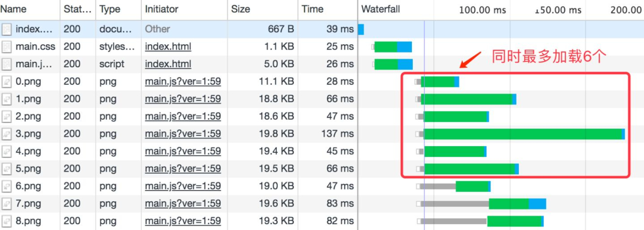Click the long green waterfall bar for 3.png
This screenshot has width=644, height=230.
[523, 134]
